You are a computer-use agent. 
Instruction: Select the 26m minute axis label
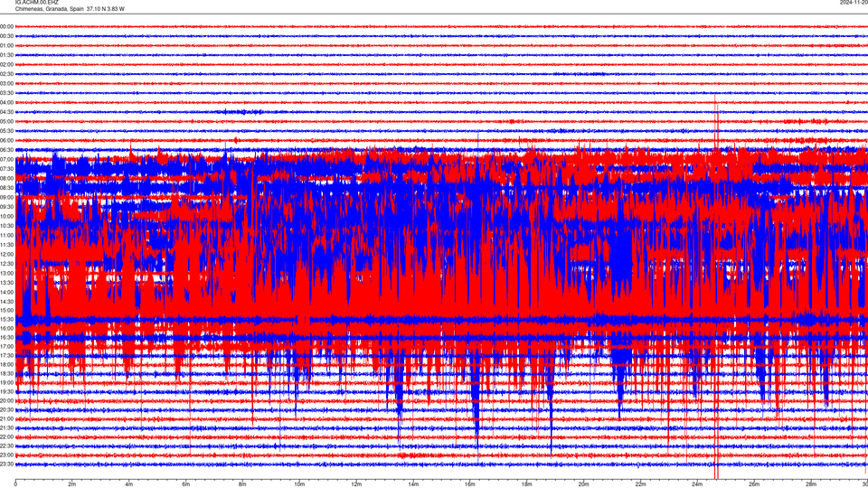pyautogui.click(x=754, y=484)
